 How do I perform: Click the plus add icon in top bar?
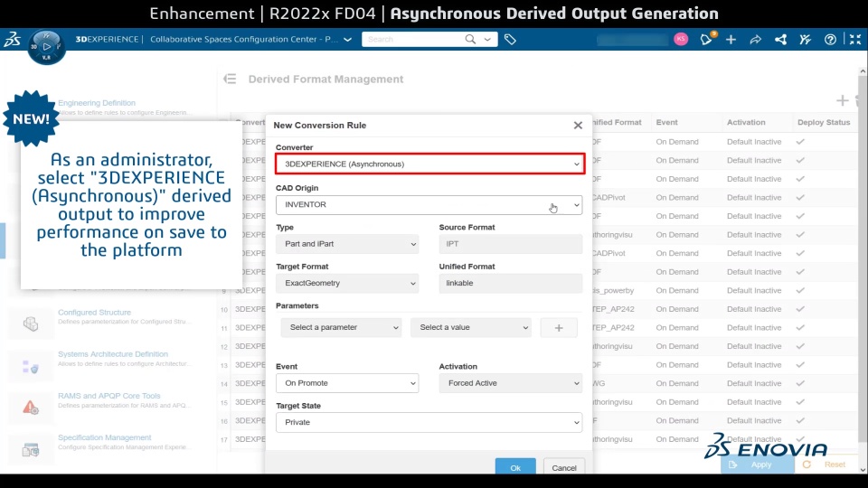coord(731,39)
